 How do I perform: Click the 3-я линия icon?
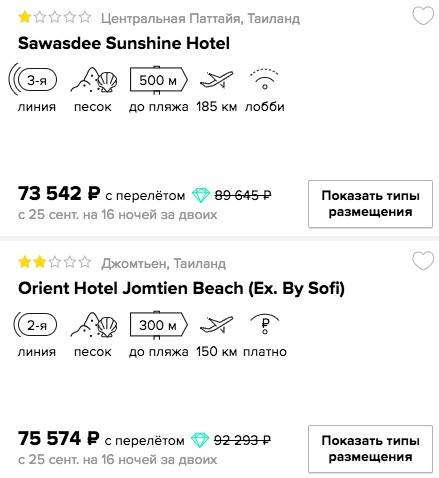(x=33, y=80)
